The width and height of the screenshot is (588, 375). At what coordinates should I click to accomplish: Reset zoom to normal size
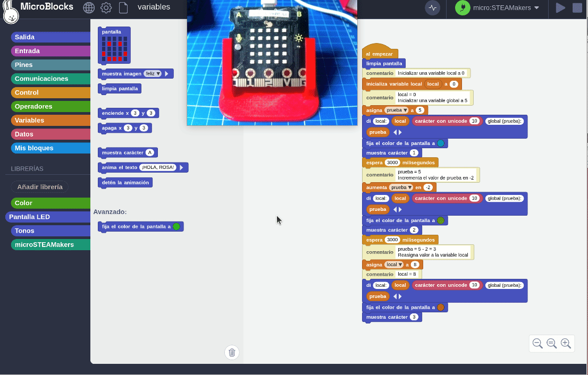[552, 343]
